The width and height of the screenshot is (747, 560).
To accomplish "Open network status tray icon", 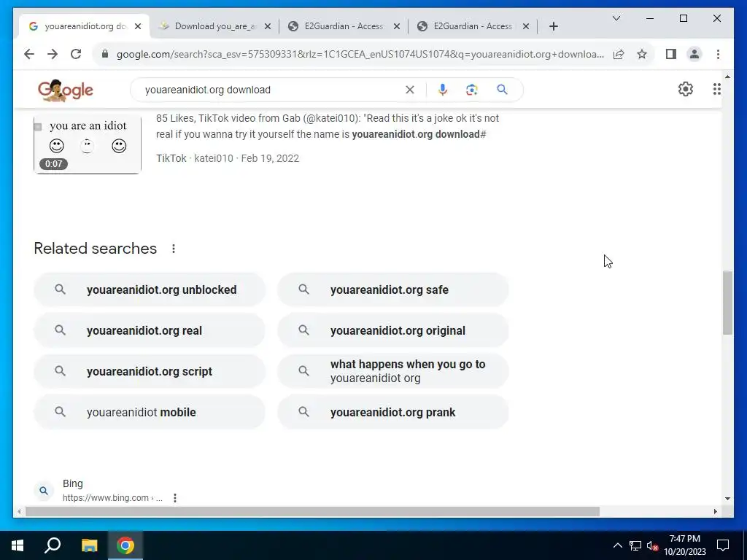I will point(635,545).
